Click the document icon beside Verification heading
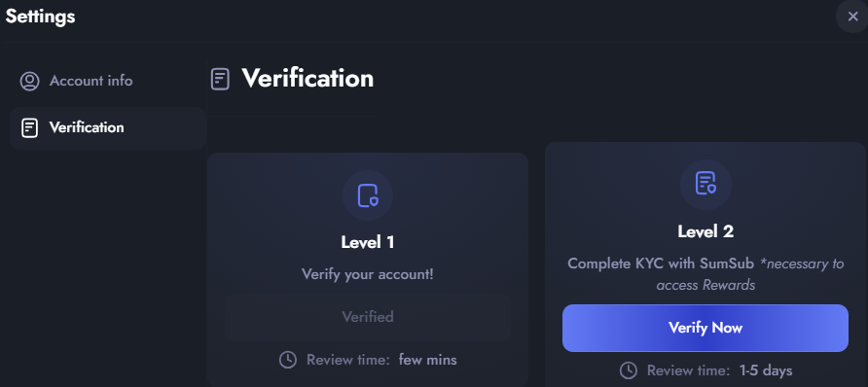868x387 pixels. click(220, 79)
